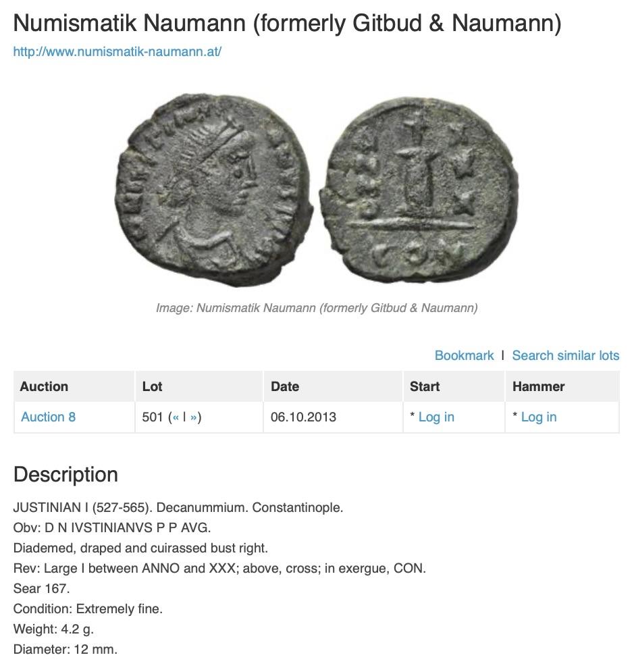Click the Start column header
The height and width of the screenshot is (672, 634).
pos(425,386)
